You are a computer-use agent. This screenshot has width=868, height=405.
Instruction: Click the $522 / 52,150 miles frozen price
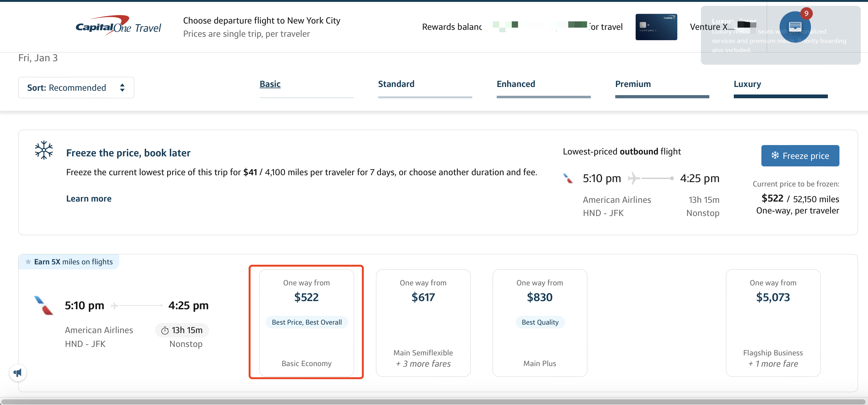coord(800,199)
